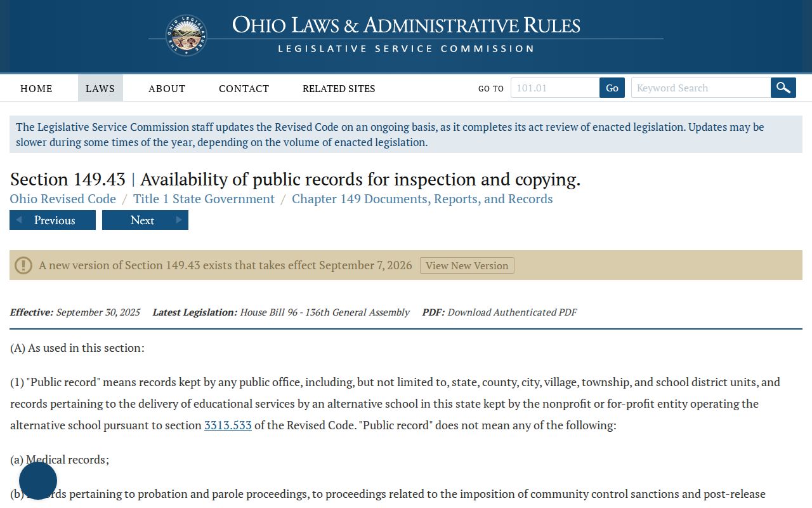Screen dimensions: 812x508
Task: Open the Title 1 State Government breadcrumb
Action: pyautogui.click(x=204, y=199)
